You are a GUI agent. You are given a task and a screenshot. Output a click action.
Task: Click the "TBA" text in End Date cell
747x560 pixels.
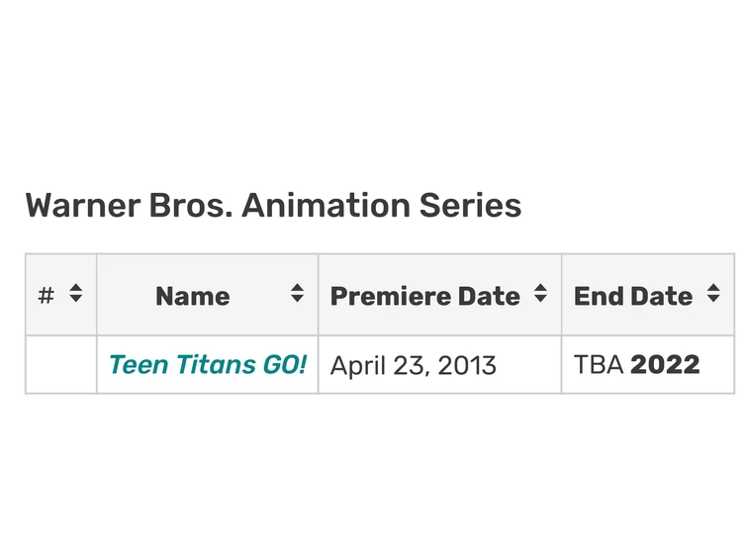(599, 364)
